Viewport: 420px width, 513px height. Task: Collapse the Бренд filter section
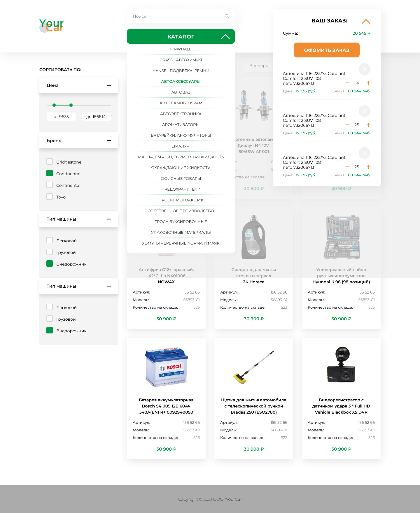coord(109,140)
